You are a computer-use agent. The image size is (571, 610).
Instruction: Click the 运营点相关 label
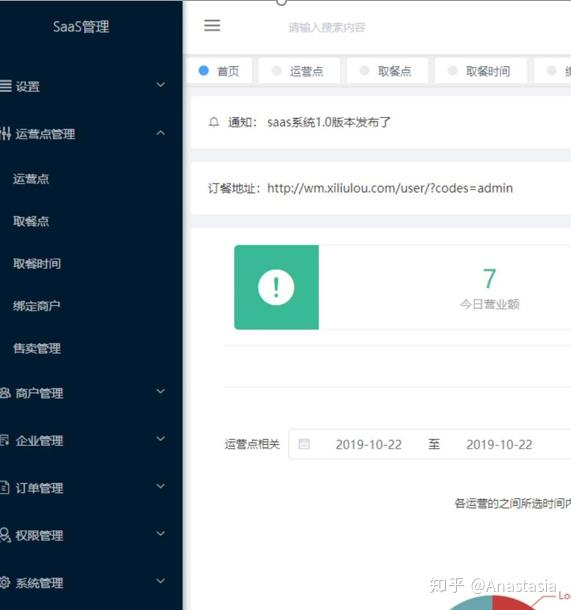tap(252, 444)
